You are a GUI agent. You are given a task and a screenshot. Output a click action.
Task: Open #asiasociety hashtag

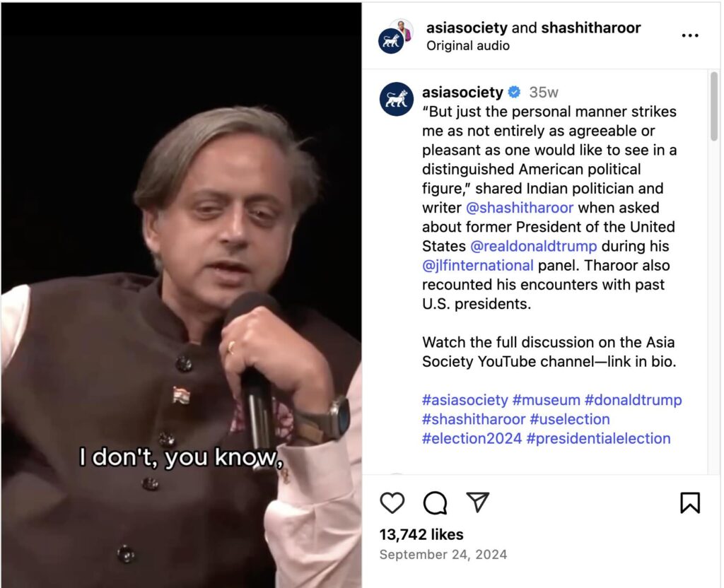pos(465,400)
